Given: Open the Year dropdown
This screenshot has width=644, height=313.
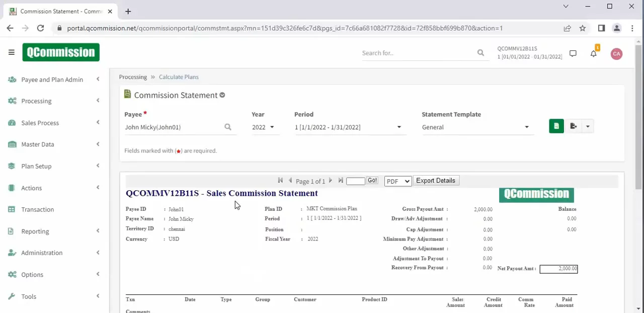Looking at the screenshot, I should click(x=263, y=127).
